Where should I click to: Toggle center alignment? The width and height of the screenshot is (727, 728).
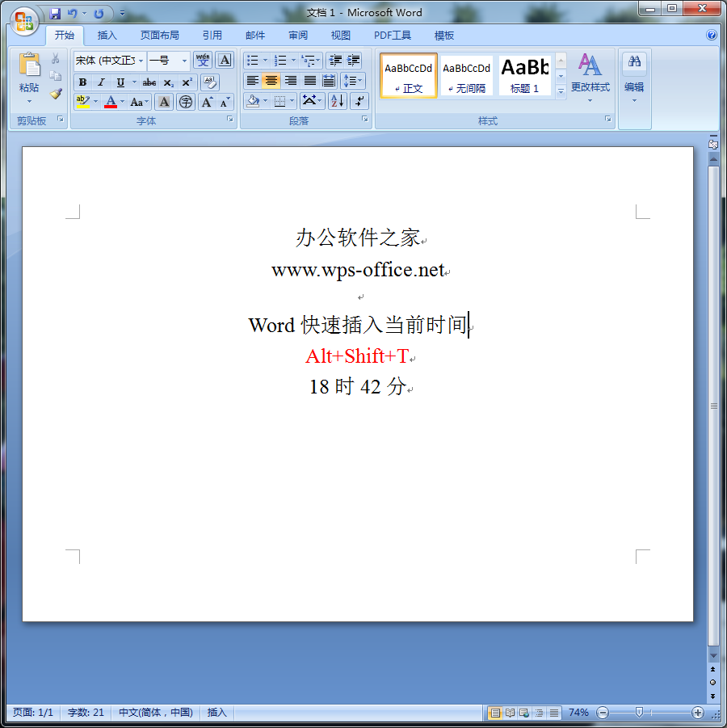[x=271, y=81]
